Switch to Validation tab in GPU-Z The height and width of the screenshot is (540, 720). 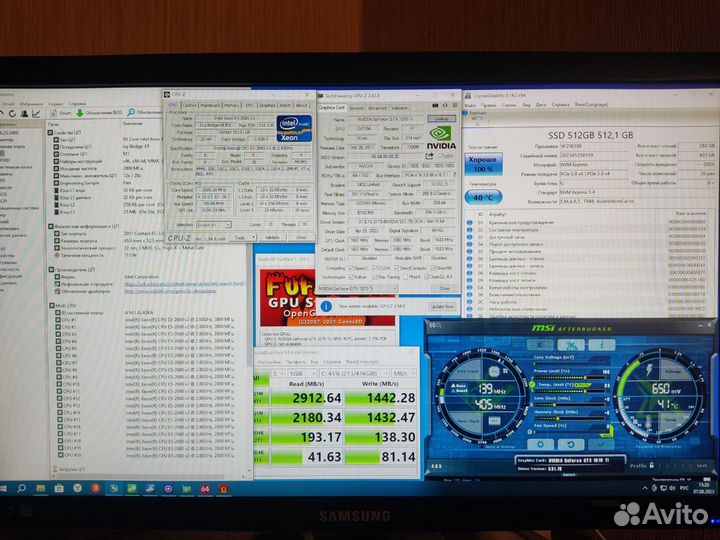(x=399, y=108)
